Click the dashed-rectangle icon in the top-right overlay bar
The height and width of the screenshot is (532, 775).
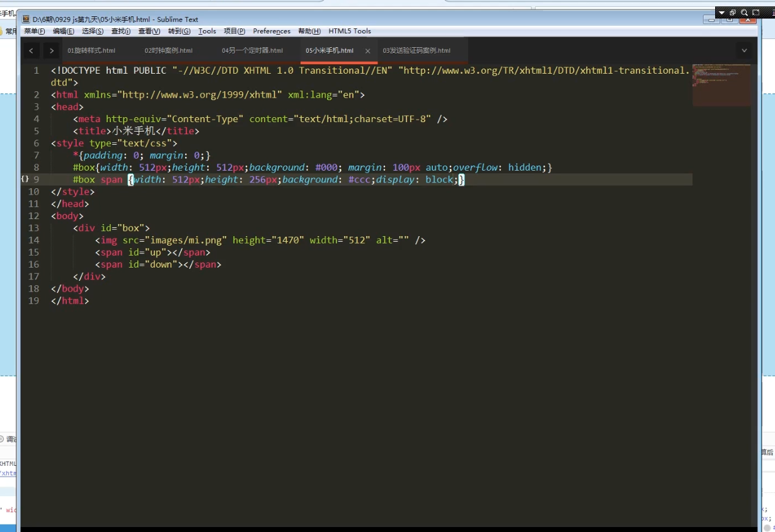coord(756,13)
